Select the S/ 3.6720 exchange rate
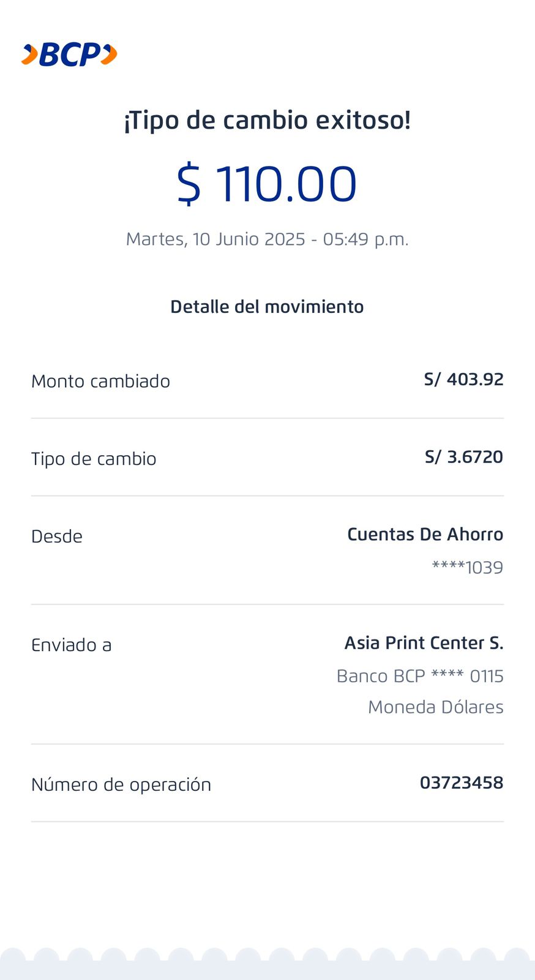This screenshot has height=980, width=535. 463,457
